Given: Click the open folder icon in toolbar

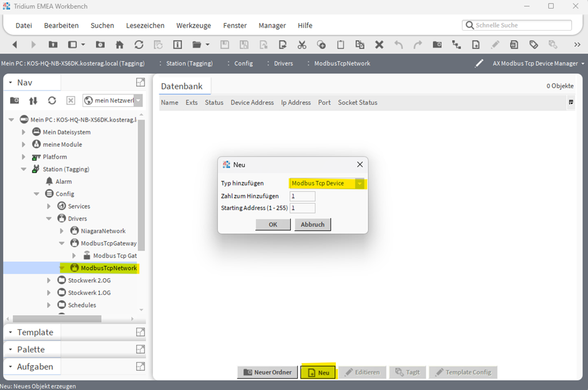Looking at the screenshot, I should click(x=197, y=44).
